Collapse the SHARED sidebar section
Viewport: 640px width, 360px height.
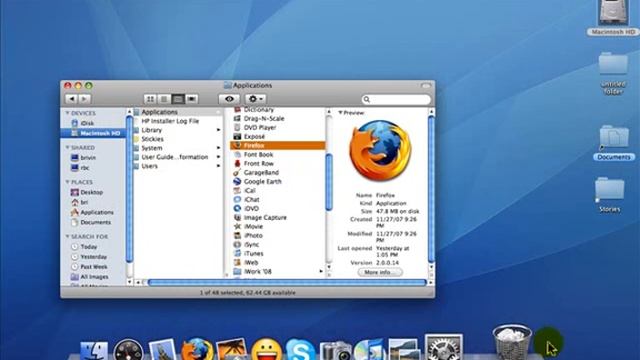point(67,147)
